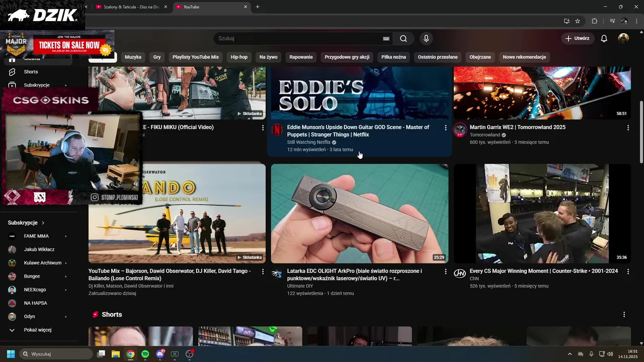644x362 pixels.
Task: Open the Chrome profile avatar in toolbar
Action: tap(624, 21)
